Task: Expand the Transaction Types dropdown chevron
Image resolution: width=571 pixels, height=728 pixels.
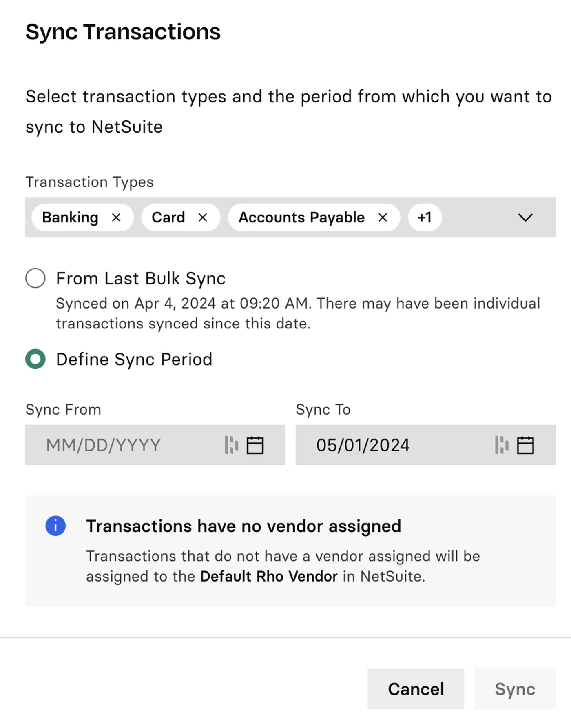Action: 525,218
